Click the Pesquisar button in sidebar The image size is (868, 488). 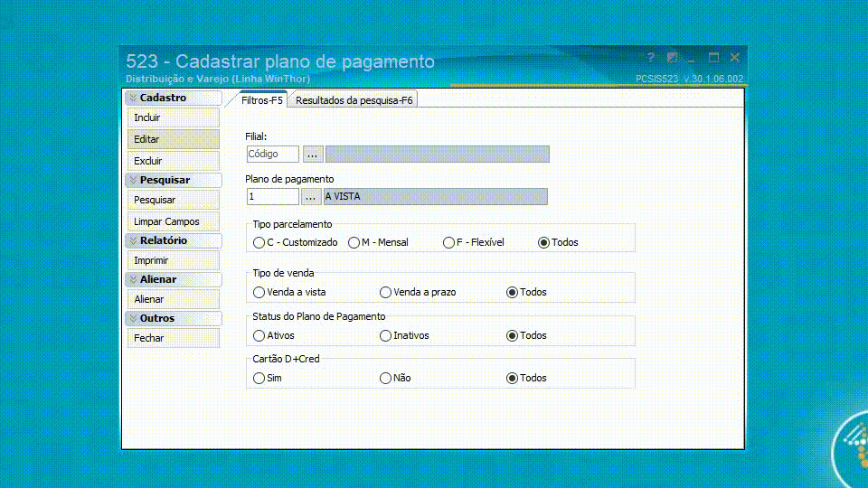174,200
